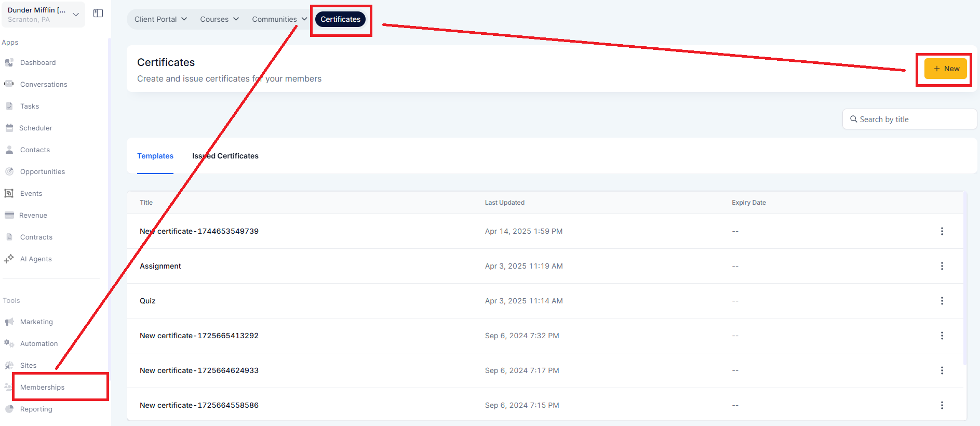Image resolution: width=980 pixels, height=426 pixels.
Task: Open the Opportunities link
Action: click(43, 171)
